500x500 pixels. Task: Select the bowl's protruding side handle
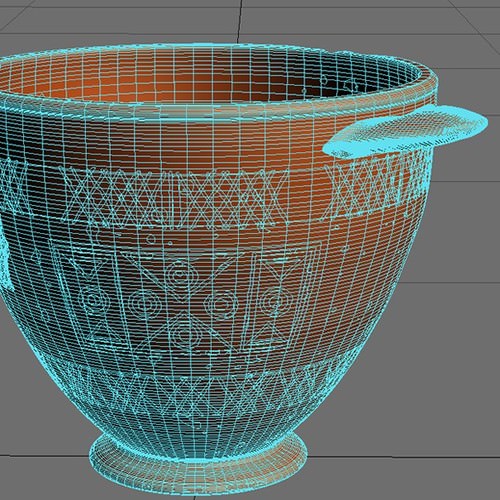point(405,131)
